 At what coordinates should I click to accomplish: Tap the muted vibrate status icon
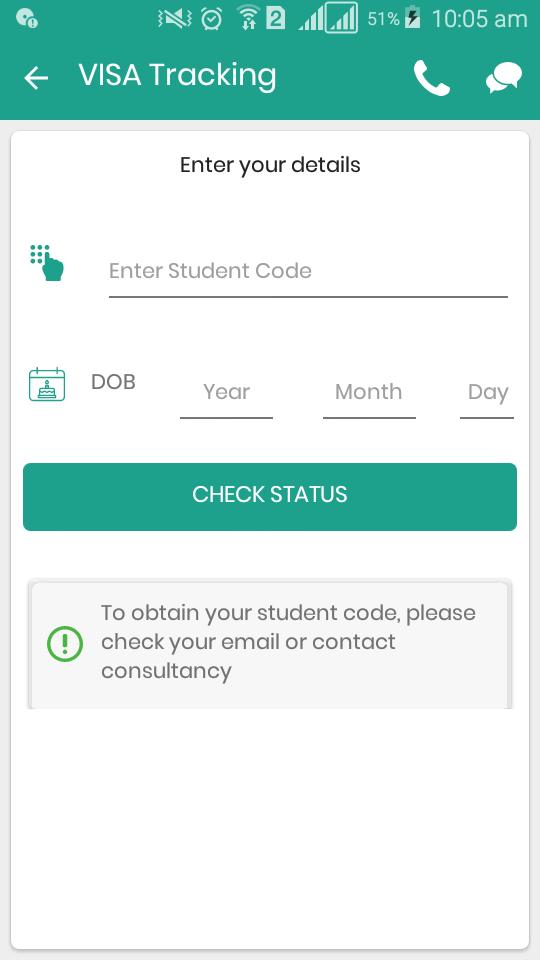[x=174, y=19]
